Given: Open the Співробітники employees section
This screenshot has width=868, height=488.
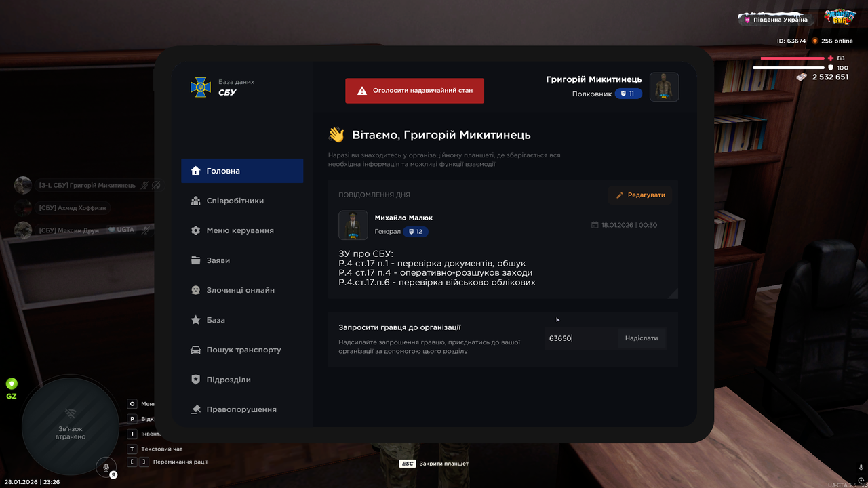Looking at the screenshot, I should point(242,201).
